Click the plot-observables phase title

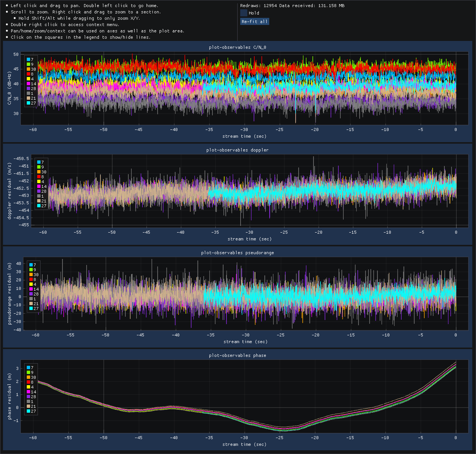(x=237, y=355)
